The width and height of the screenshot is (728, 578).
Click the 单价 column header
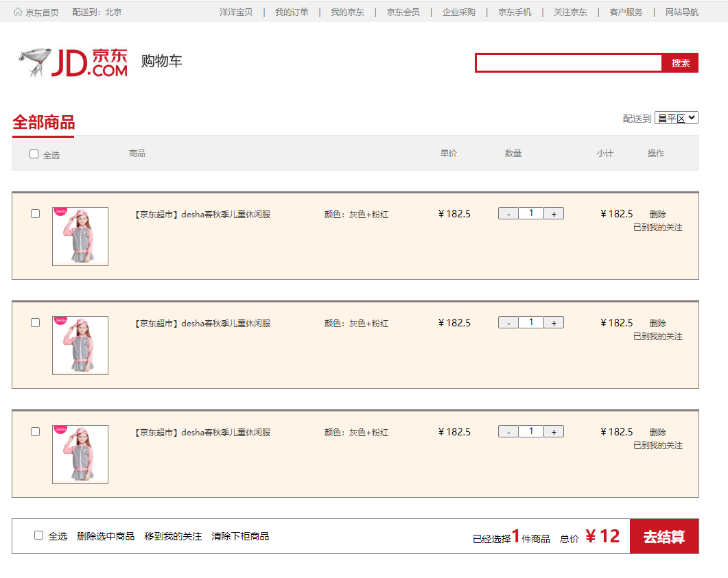(x=449, y=153)
